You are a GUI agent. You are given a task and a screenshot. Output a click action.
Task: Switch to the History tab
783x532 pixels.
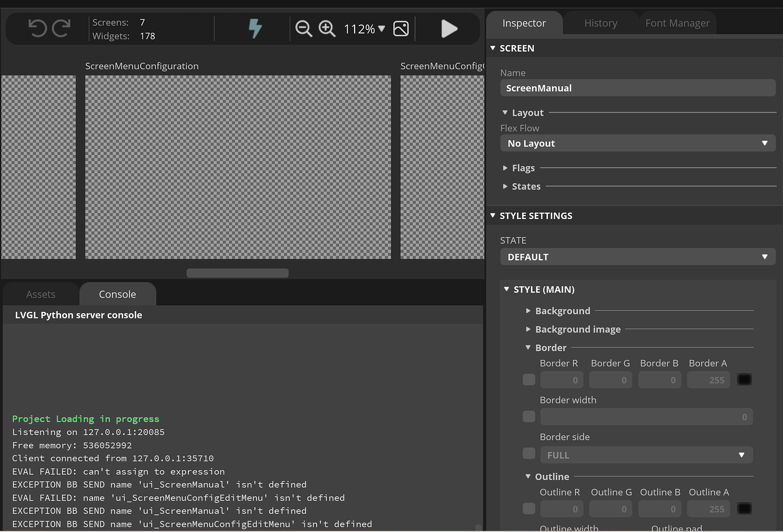[x=600, y=23]
